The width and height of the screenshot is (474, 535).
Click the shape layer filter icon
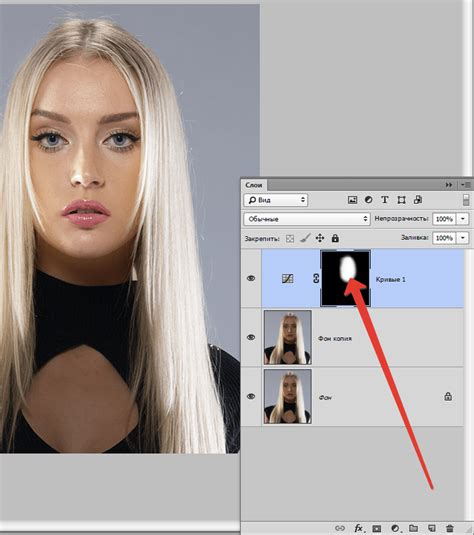401,200
